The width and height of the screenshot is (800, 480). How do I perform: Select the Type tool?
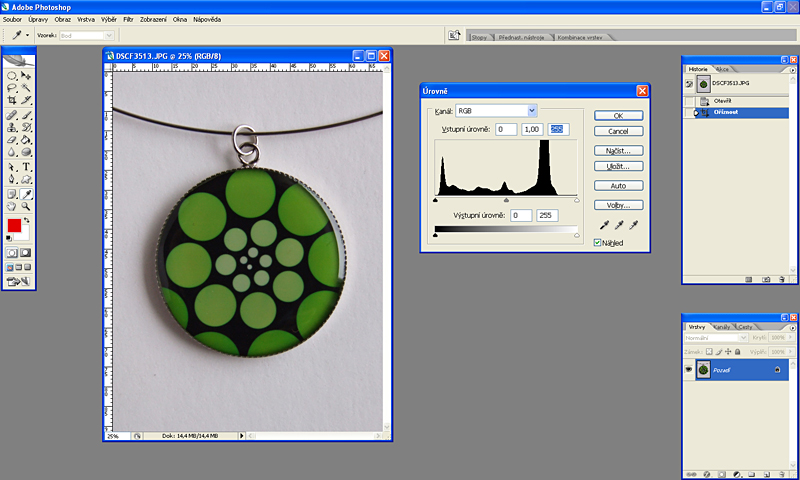pos(27,167)
